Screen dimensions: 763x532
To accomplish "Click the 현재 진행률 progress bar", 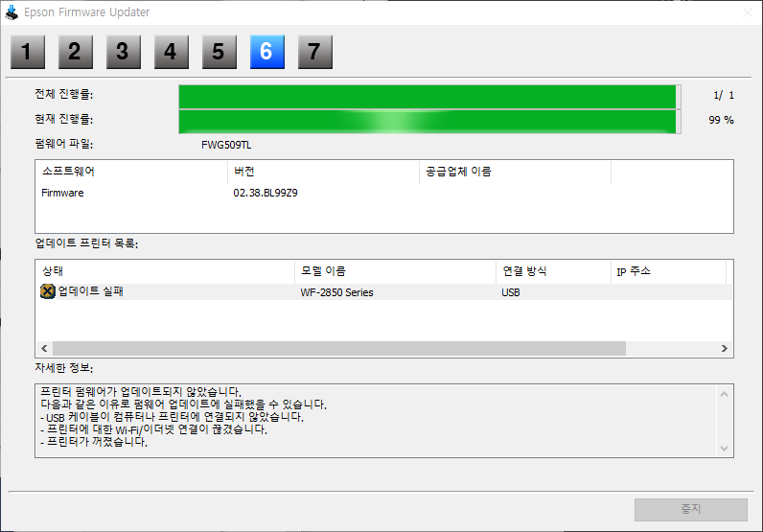I will click(x=429, y=122).
